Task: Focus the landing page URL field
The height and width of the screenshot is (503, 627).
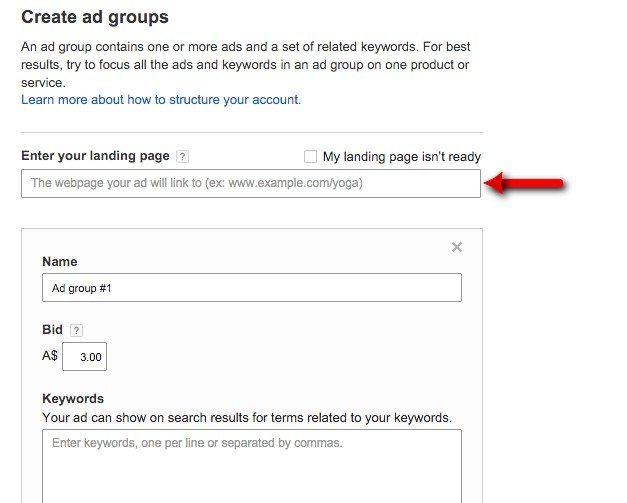Action: 251,184
